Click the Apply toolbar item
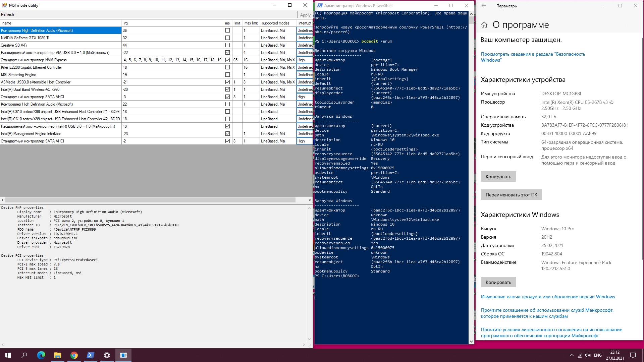 point(305,15)
